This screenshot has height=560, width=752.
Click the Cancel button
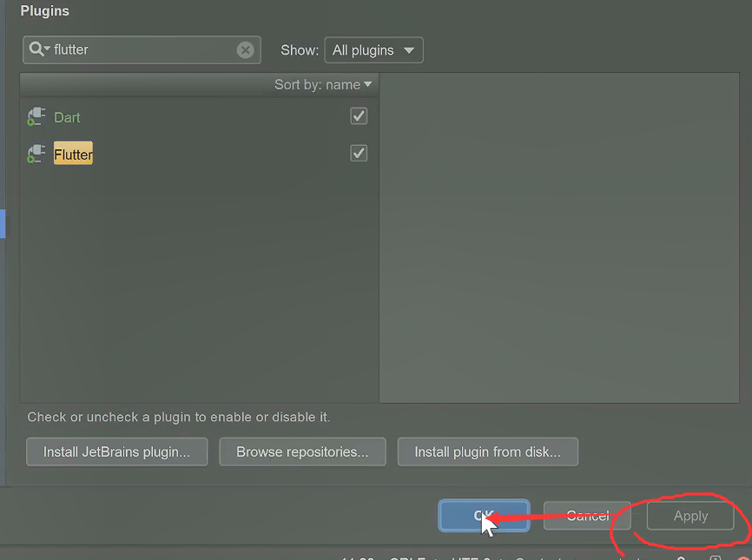click(587, 516)
